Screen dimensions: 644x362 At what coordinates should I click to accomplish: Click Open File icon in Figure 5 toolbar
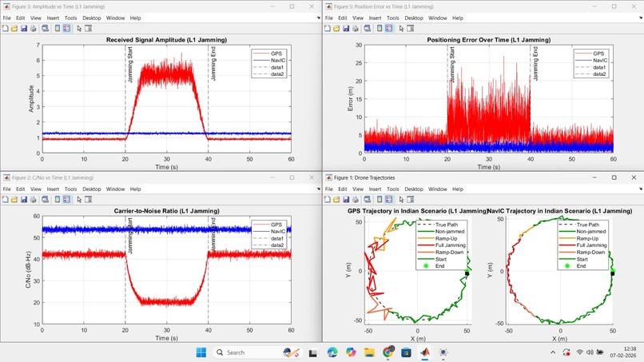[x=337, y=28]
